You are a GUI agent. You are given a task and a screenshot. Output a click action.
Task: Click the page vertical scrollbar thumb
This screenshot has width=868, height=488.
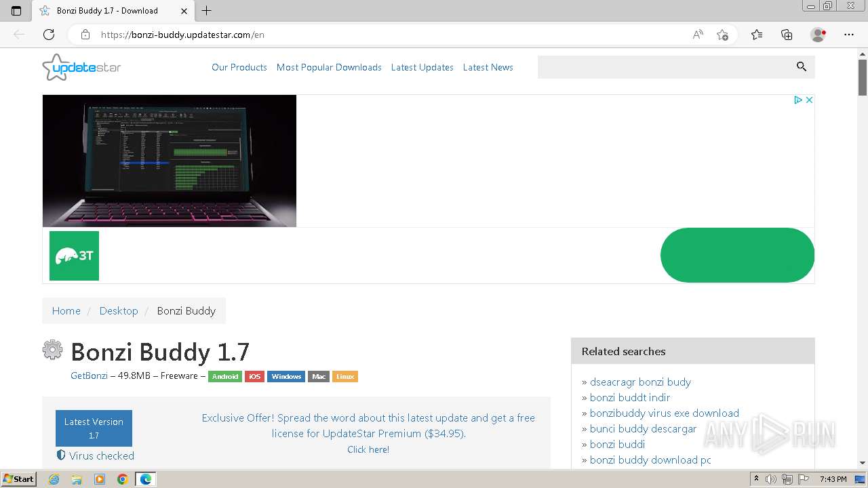click(x=862, y=77)
